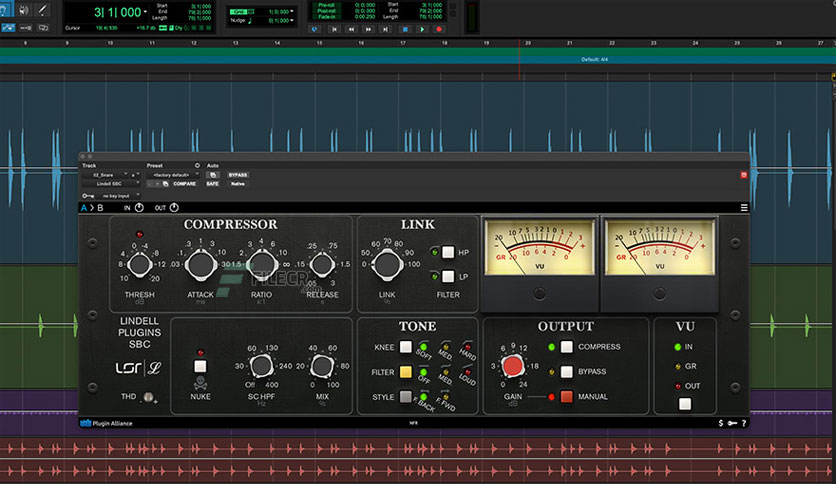The height and width of the screenshot is (484, 836).
Task: Open the factory default preset dropdown
Action: point(169,175)
